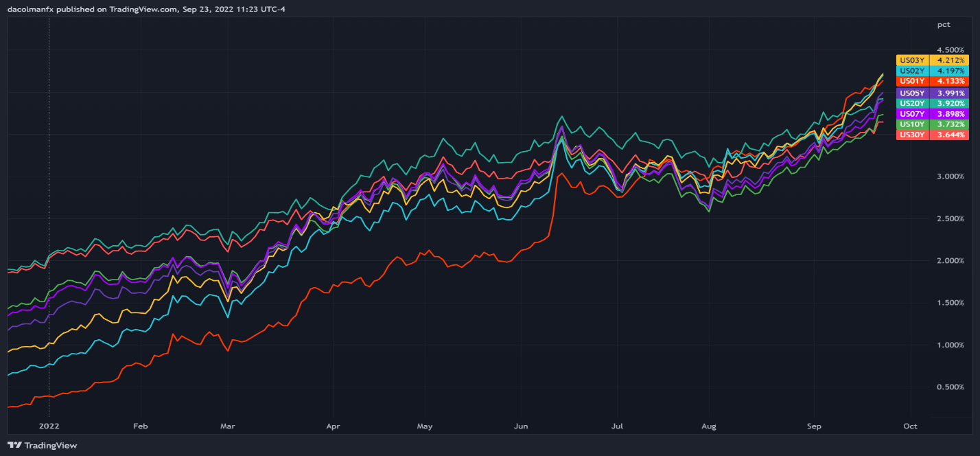980x456 pixels.
Task: Click the 0.500% price axis label
Action: [950, 387]
